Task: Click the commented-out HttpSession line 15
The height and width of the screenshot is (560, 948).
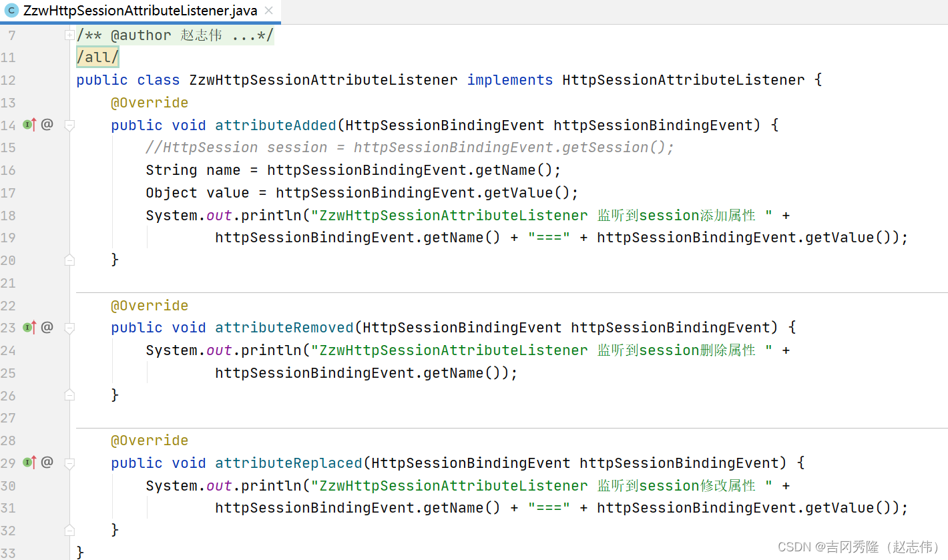Action: [410, 148]
